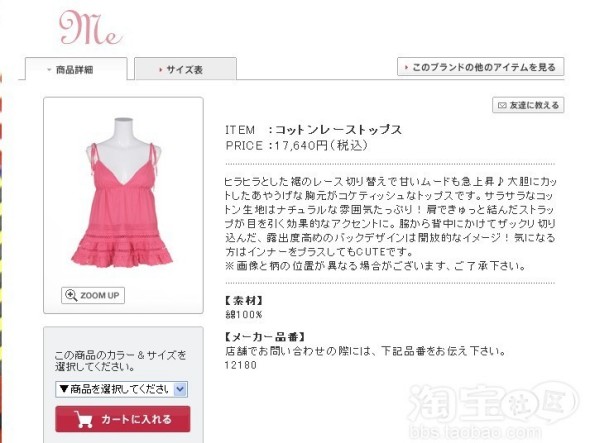The height and width of the screenshot is (443, 590).
Task: Click the item name コットンレーストップス
Action: point(338,130)
